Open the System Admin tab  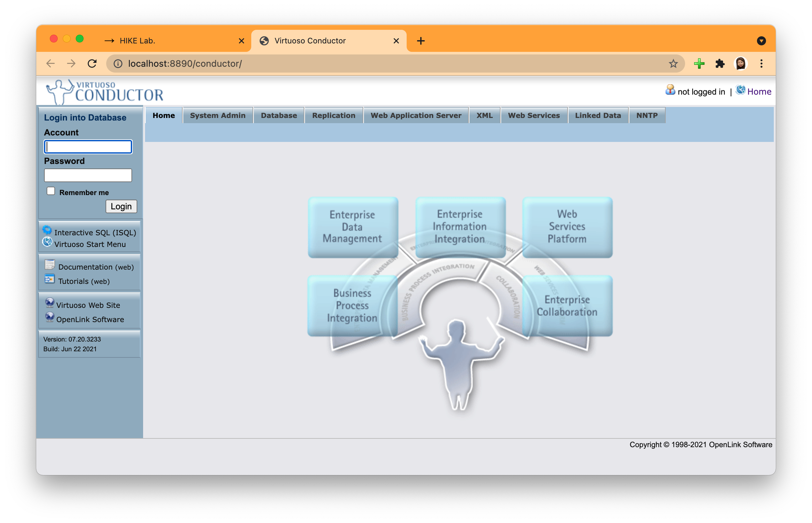click(x=218, y=115)
